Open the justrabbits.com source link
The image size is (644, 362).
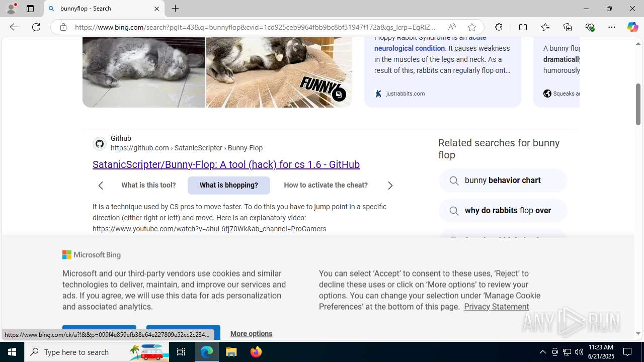(x=405, y=94)
